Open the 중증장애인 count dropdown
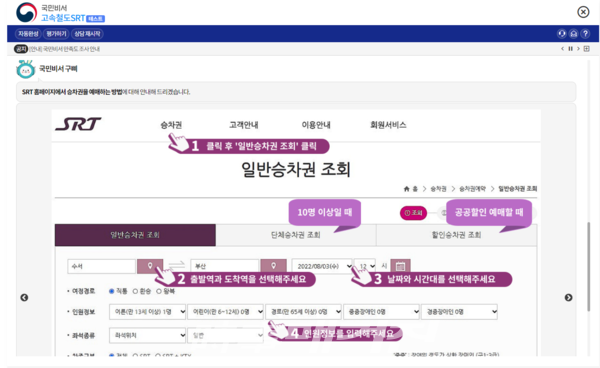Viewport: 600px width, 368px height. tap(382, 312)
